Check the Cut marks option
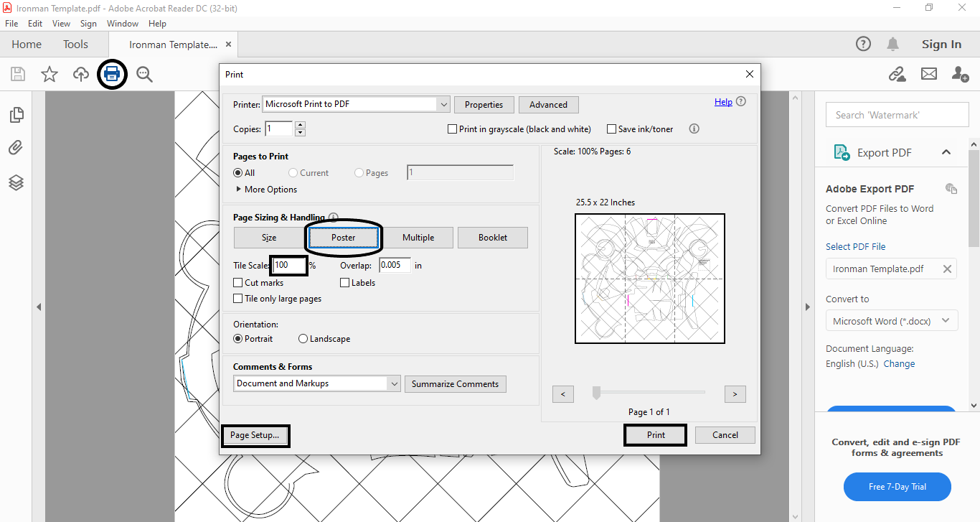The image size is (980, 522). pyautogui.click(x=238, y=283)
